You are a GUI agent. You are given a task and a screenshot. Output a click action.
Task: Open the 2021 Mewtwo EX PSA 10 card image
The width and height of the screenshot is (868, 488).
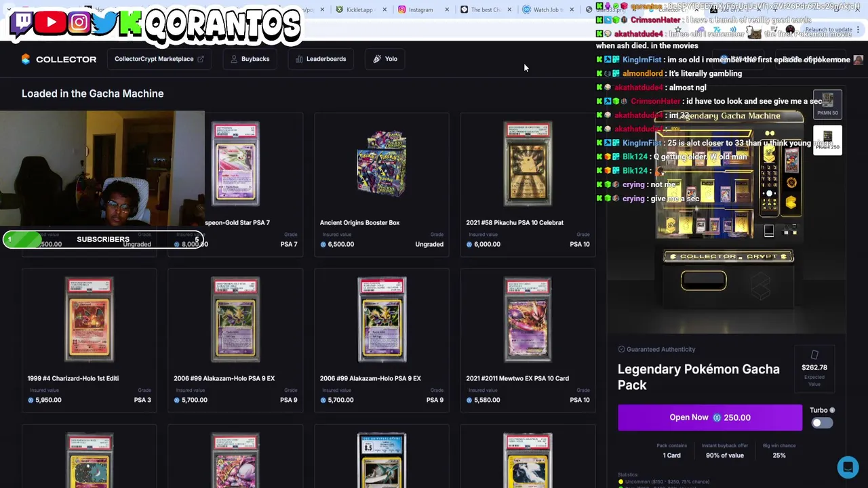[528, 320]
